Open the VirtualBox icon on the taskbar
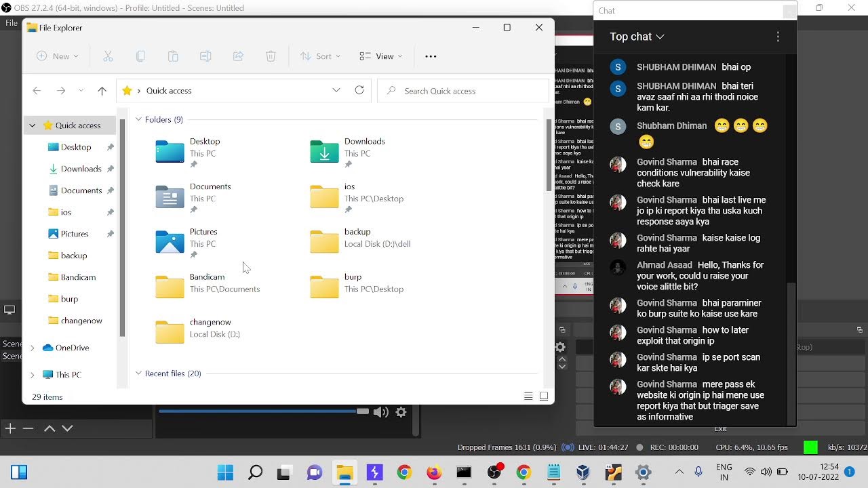The width and height of the screenshot is (868, 488). [x=583, y=472]
